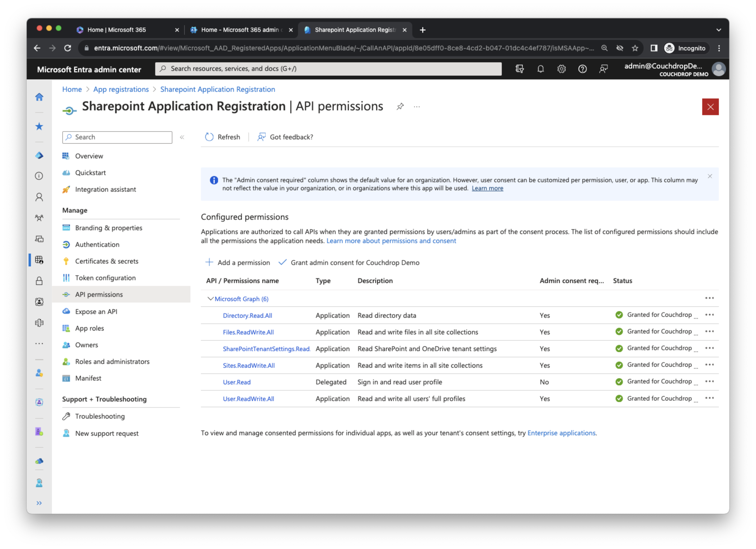Image resolution: width=756 pixels, height=549 pixels.
Task: Close blade with red X button
Action: [x=710, y=107]
